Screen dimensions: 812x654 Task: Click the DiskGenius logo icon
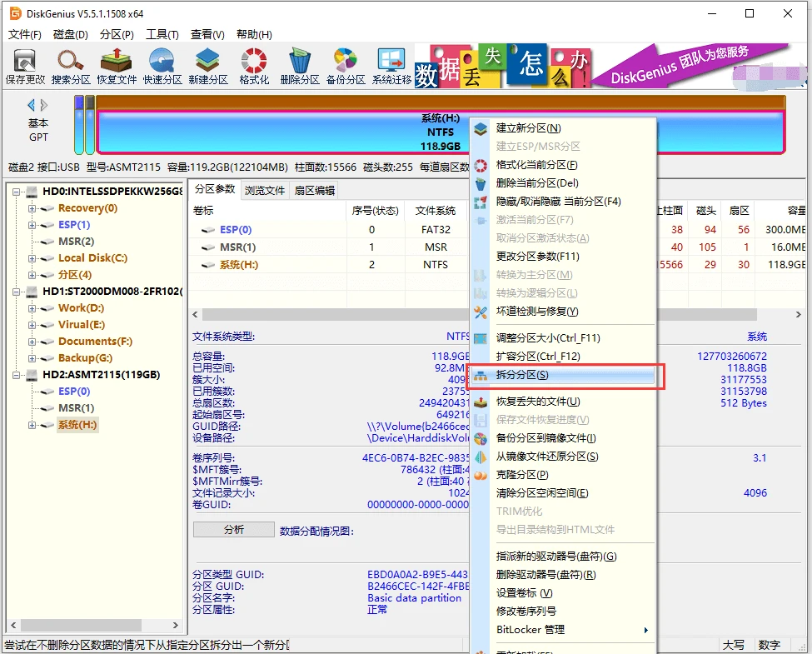pos(13,12)
